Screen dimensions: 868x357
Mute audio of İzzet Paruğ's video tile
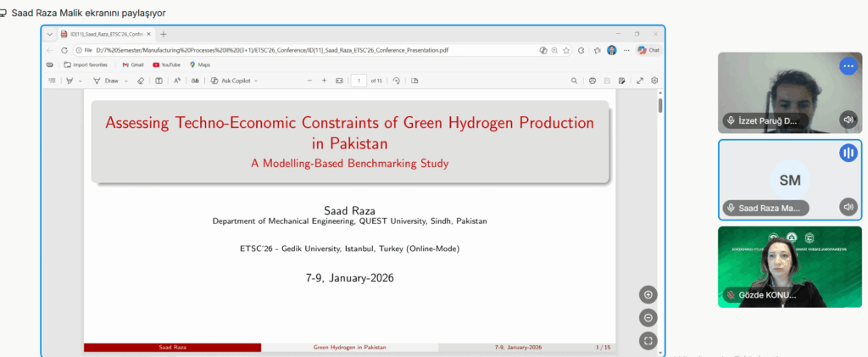(x=848, y=120)
